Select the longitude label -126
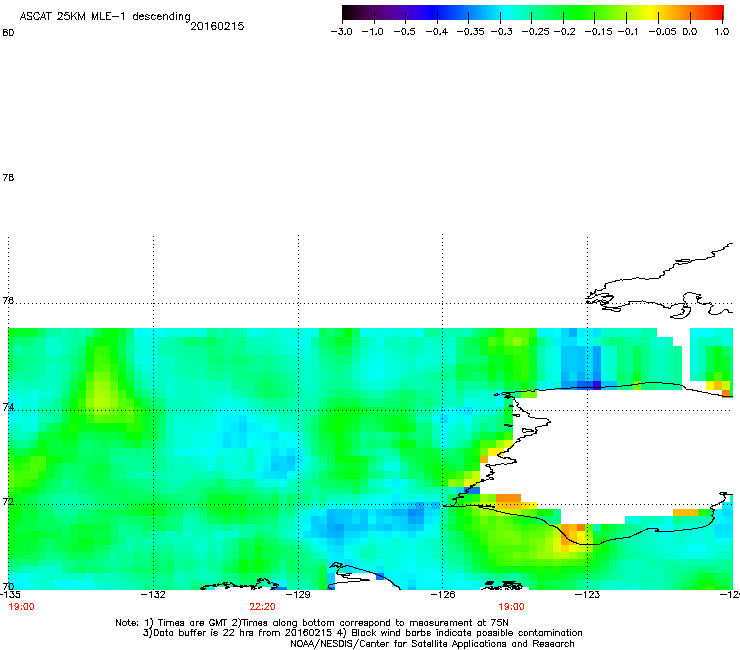The image size is (740, 650). click(x=443, y=595)
